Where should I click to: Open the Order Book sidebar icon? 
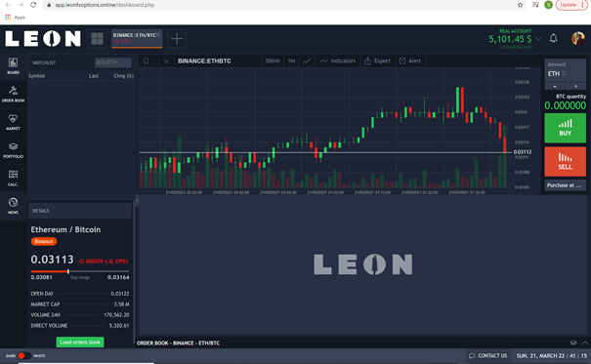13,94
